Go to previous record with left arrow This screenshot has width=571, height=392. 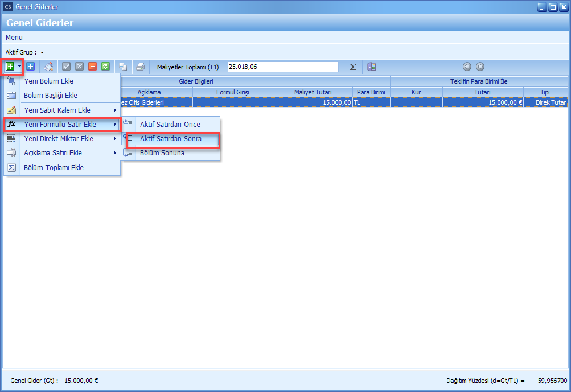pyautogui.click(x=467, y=67)
